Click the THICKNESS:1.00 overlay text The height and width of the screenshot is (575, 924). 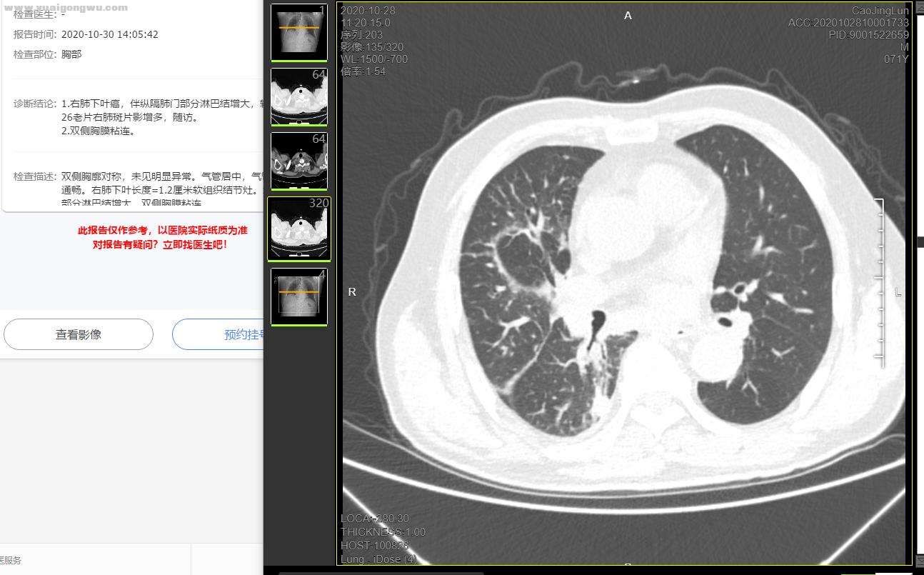tap(383, 532)
